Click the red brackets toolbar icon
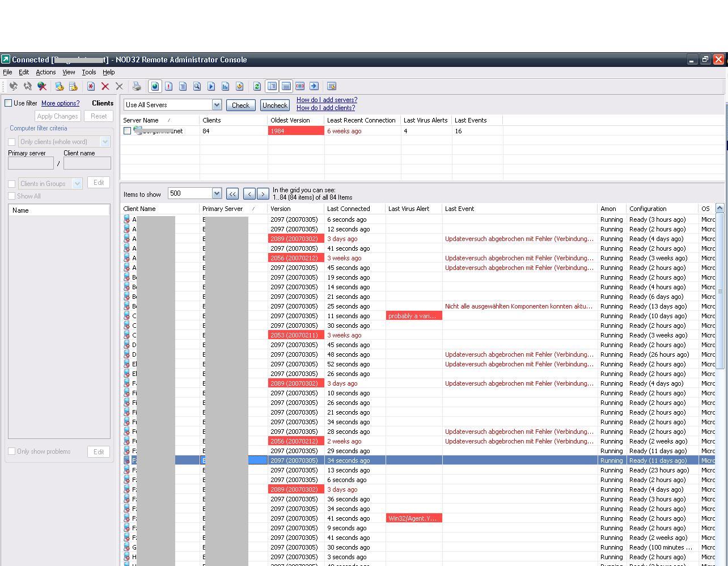 pos(300,86)
